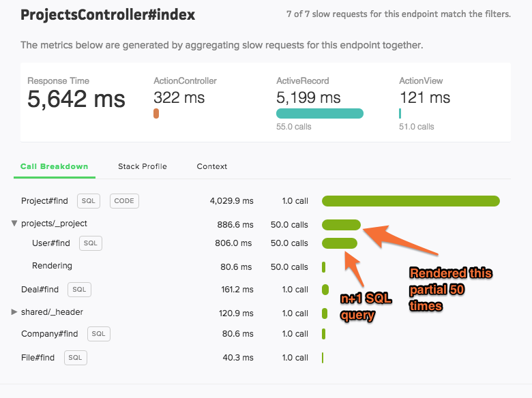View SQL for the Deal#find row

(x=79, y=290)
